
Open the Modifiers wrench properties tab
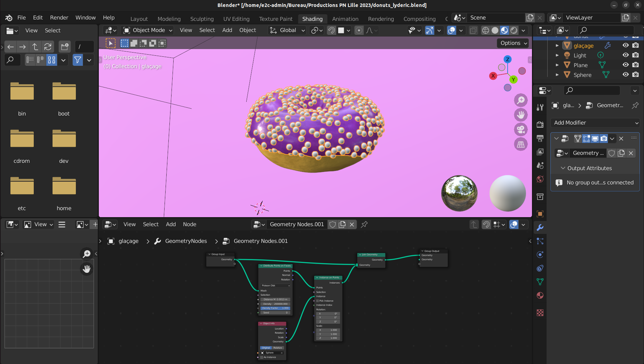pos(540,228)
